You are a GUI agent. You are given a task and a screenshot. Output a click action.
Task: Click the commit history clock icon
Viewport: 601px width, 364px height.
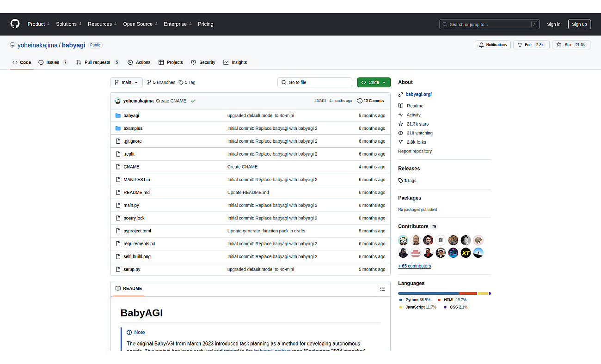pos(360,101)
